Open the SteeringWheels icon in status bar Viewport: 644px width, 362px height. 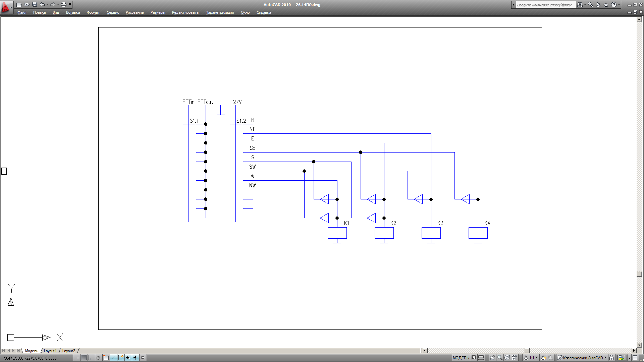(507, 358)
